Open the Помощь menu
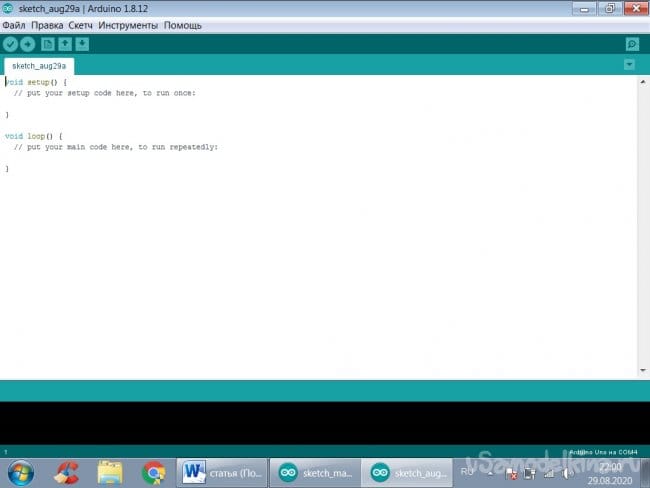 pos(183,24)
